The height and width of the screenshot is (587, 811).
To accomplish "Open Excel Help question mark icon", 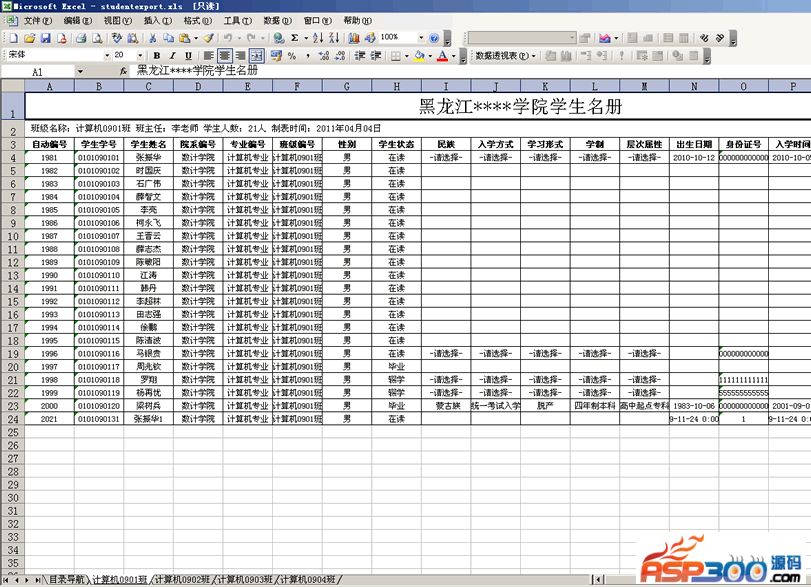I will click(x=434, y=38).
